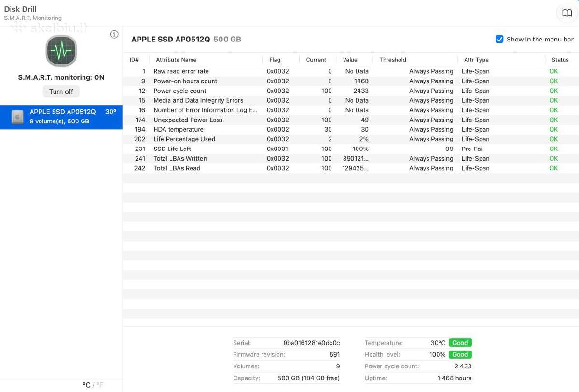Click the Pre-Fail attribute type cell
The height and width of the screenshot is (392, 579).
pyautogui.click(x=472, y=149)
